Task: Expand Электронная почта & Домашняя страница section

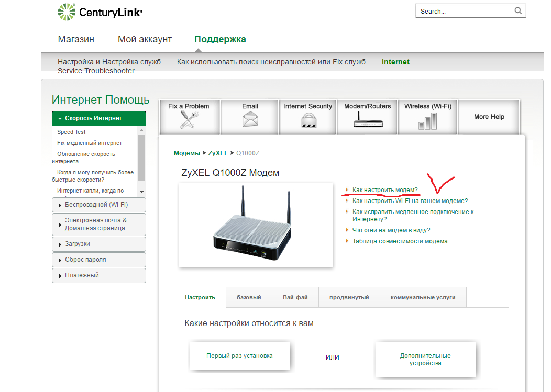Action: (x=99, y=224)
